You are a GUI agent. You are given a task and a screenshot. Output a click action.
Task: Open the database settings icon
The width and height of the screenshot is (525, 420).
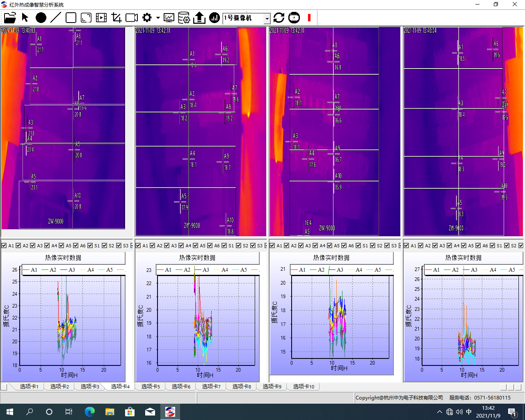point(184,18)
